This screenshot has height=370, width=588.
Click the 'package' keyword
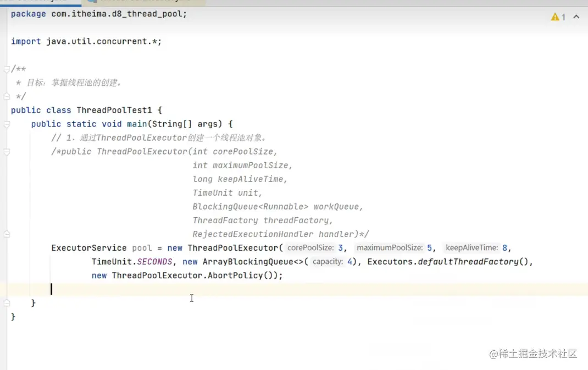pyautogui.click(x=29, y=14)
